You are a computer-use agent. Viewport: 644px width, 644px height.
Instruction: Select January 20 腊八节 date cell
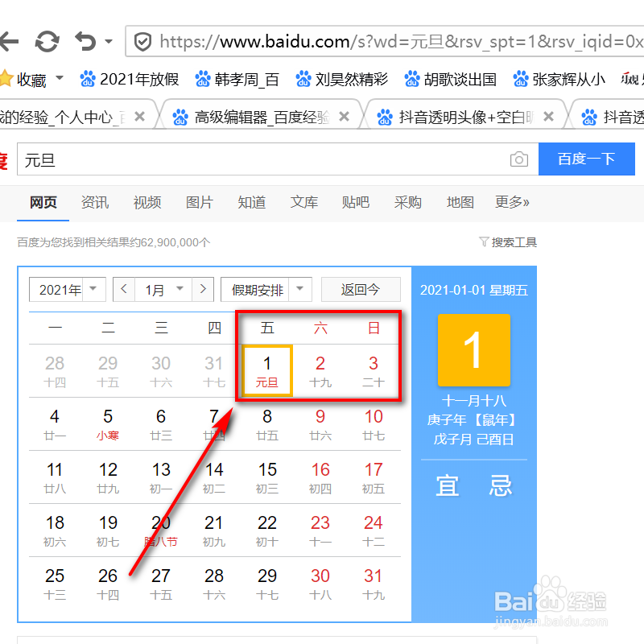pos(160,530)
